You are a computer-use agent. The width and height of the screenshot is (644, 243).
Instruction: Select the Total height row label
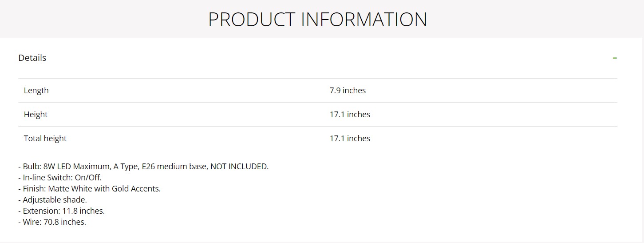45,139
